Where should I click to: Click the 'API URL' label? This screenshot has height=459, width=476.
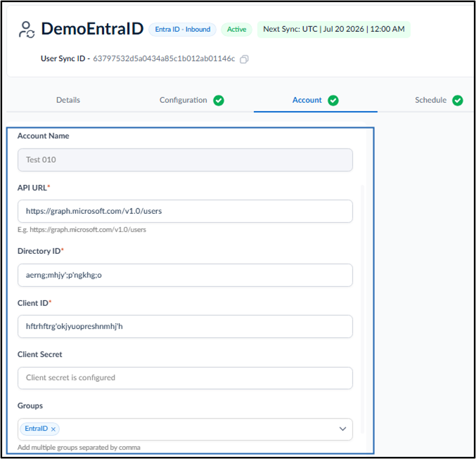click(x=32, y=188)
